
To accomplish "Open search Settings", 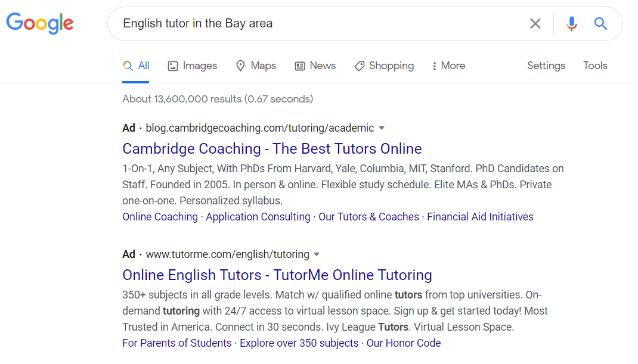I will (x=546, y=66).
